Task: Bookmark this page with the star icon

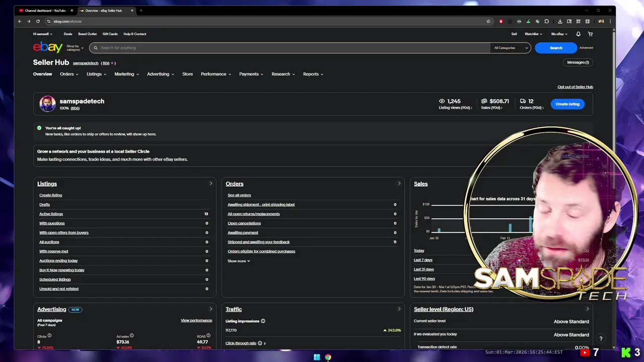Action: (x=488, y=21)
